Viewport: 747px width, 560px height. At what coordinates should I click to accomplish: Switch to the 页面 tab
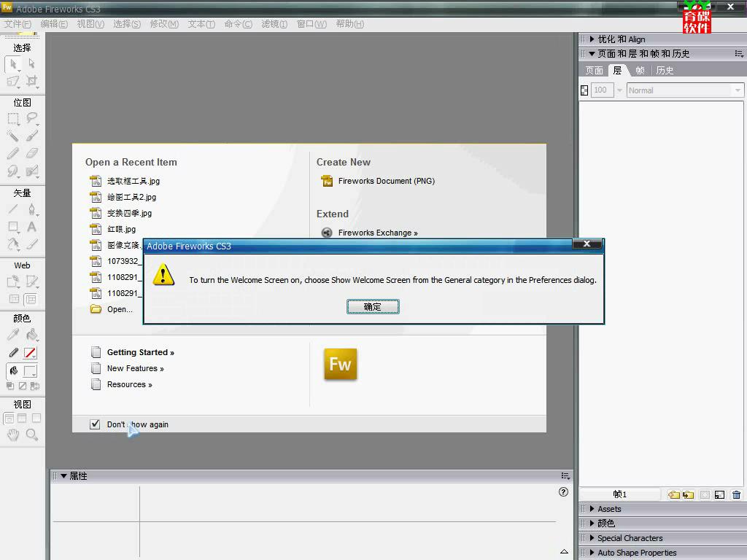point(594,71)
